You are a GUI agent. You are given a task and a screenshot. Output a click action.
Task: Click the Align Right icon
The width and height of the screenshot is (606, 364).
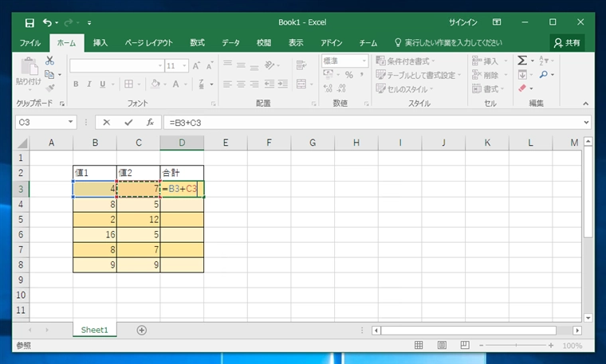click(254, 84)
